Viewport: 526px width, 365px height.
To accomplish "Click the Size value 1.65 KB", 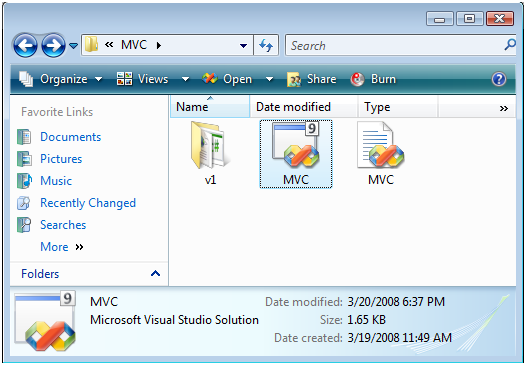I will coord(366,320).
